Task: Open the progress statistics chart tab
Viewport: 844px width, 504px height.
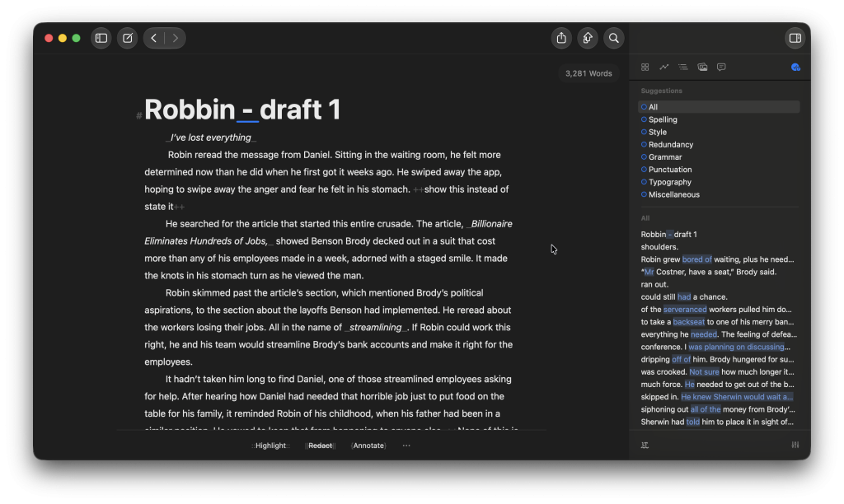Action: (x=664, y=68)
